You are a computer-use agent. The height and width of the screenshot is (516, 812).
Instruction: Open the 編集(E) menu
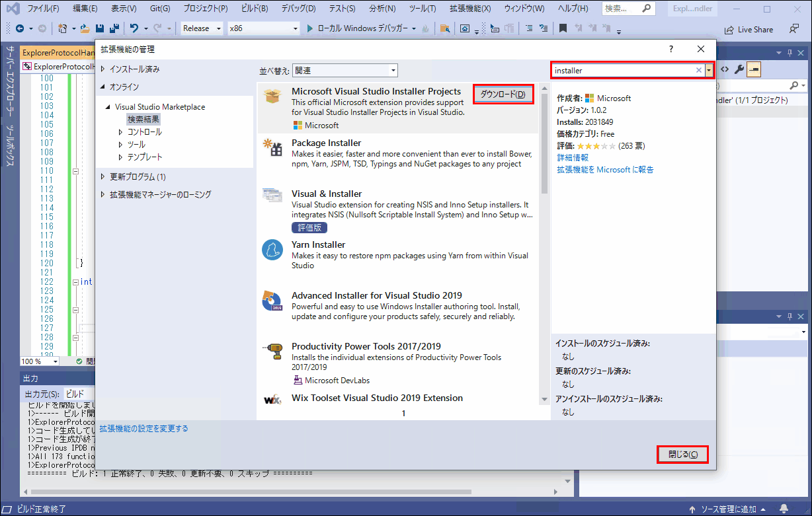click(85, 9)
